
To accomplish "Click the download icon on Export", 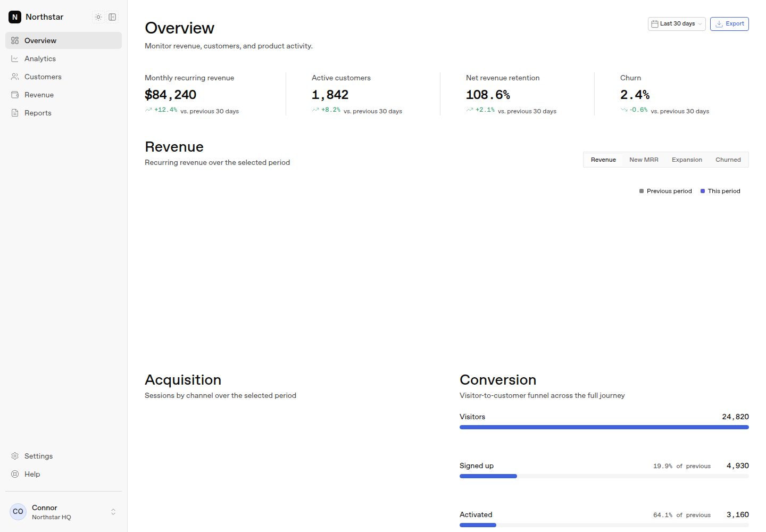I will (x=719, y=24).
